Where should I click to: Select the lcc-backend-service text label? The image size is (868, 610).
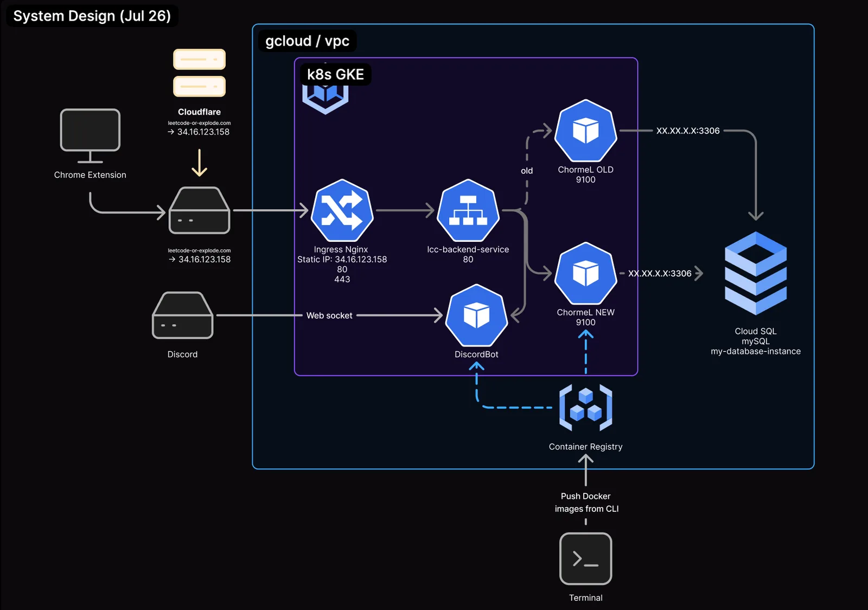(468, 249)
